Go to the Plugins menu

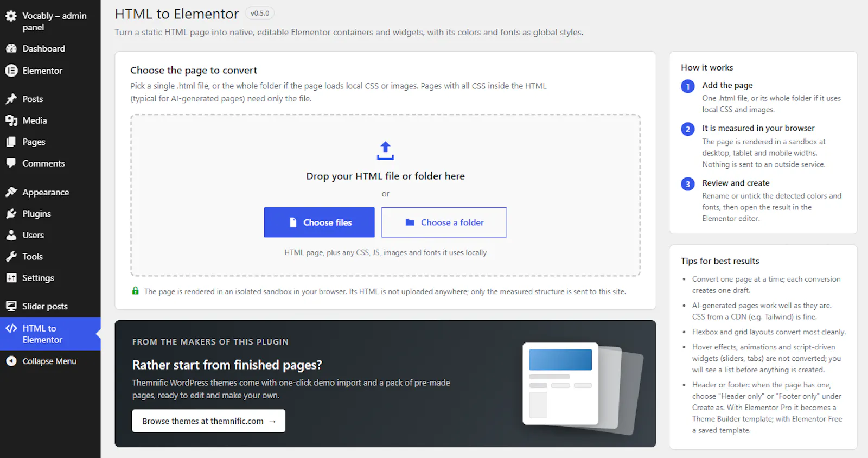pyautogui.click(x=50, y=214)
